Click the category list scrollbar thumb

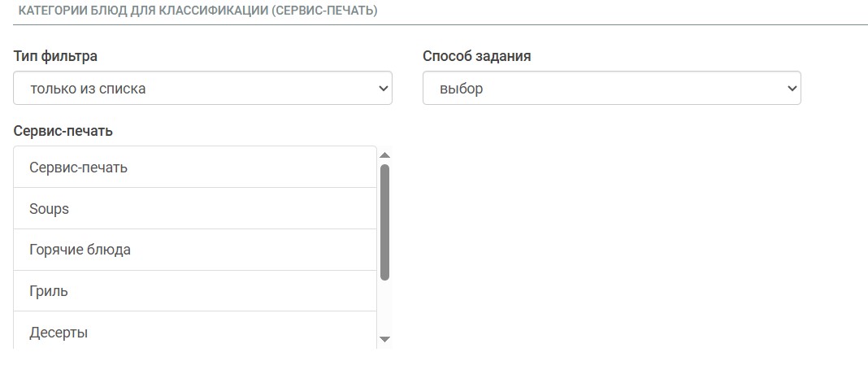tap(385, 221)
